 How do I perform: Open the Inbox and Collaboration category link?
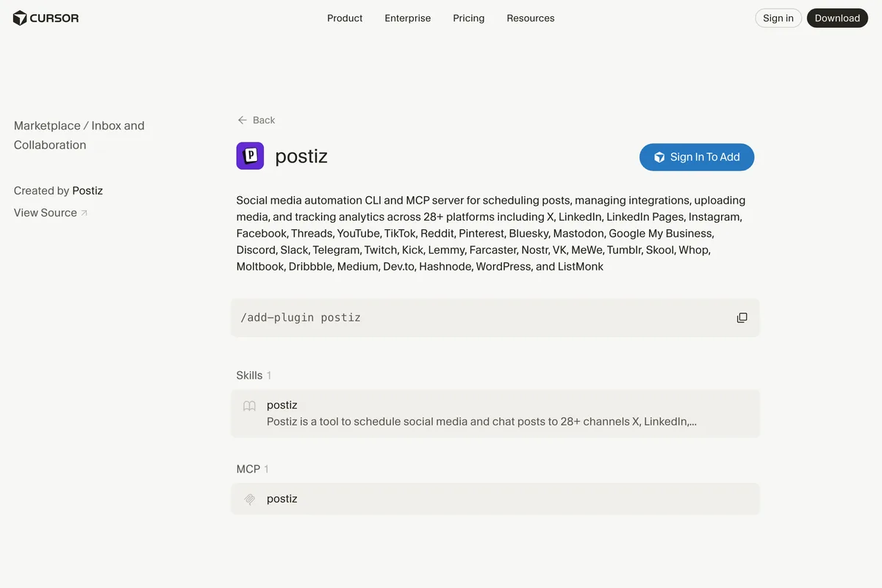(x=79, y=135)
